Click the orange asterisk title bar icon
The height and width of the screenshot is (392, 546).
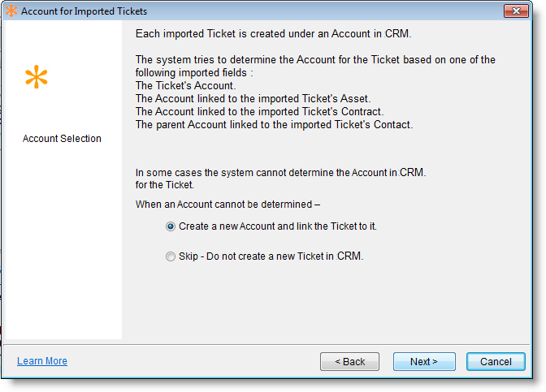pos(11,11)
